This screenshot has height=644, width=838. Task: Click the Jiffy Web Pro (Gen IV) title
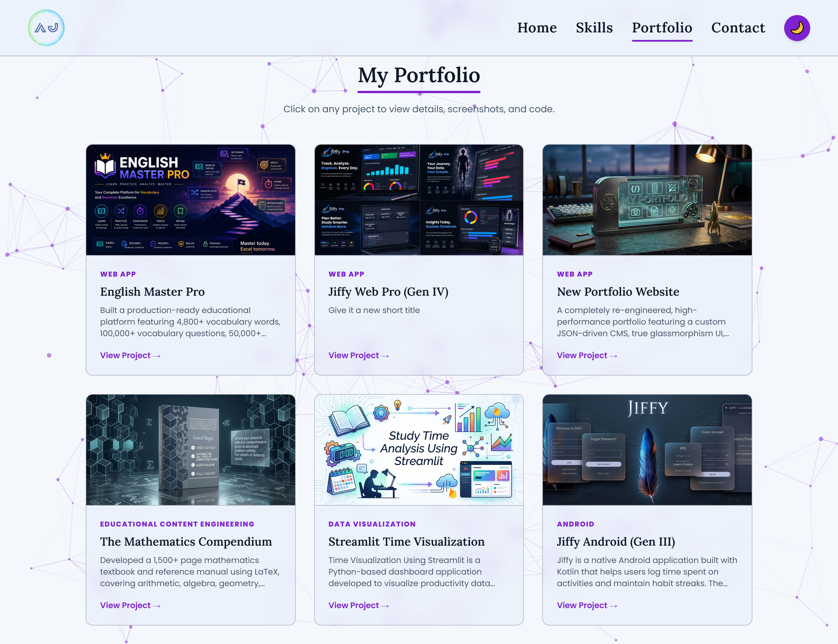388,292
